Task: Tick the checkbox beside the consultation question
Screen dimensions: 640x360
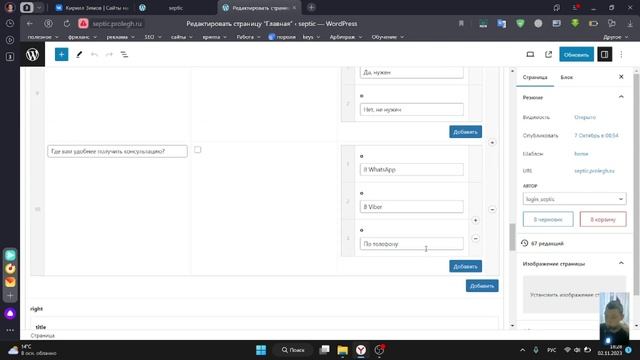Action: click(198, 150)
